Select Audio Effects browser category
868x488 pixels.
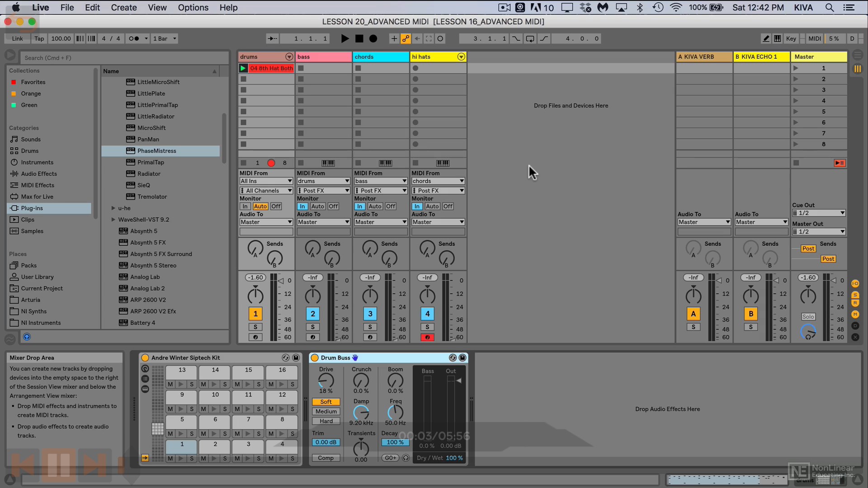click(39, 174)
